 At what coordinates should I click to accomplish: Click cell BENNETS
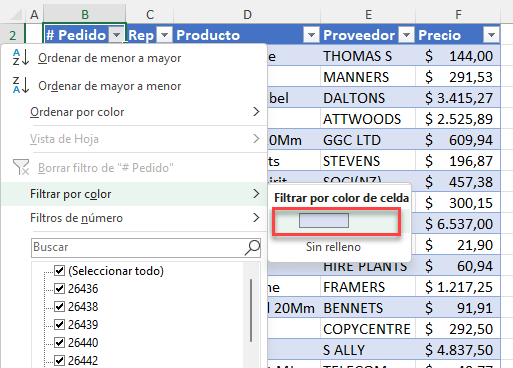tap(368, 308)
